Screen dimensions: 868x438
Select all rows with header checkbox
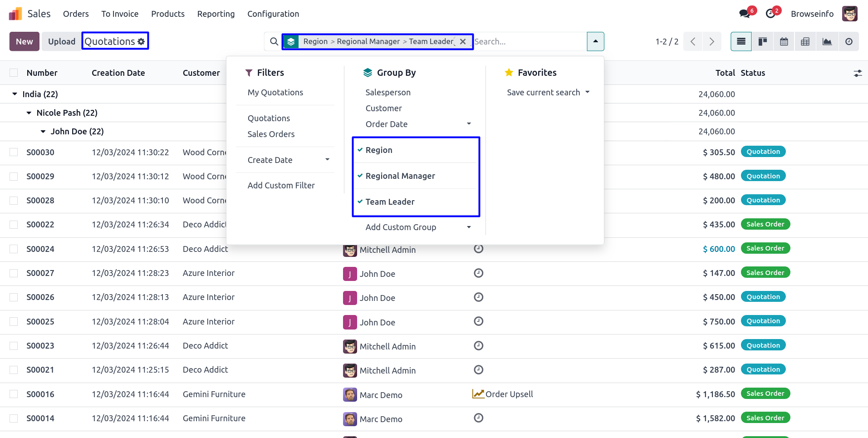pyautogui.click(x=14, y=73)
